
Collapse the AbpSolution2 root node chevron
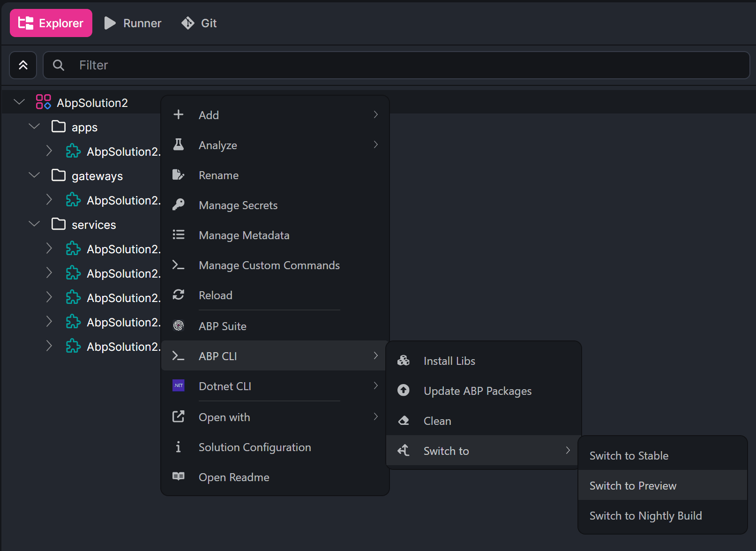click(x=19, y=102)
